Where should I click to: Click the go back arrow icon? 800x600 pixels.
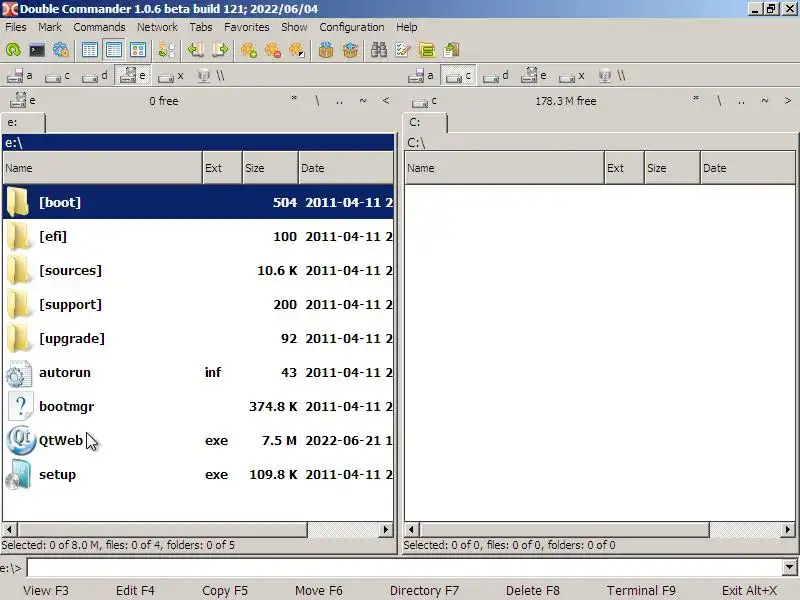pos(195,50)
